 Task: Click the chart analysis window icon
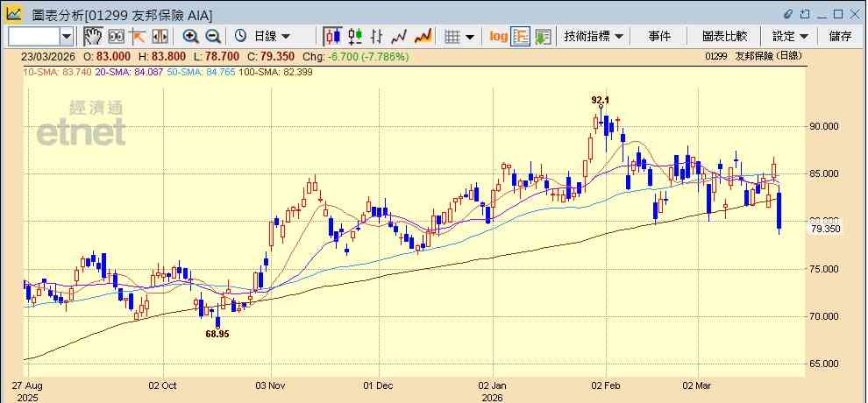[14, 13]
